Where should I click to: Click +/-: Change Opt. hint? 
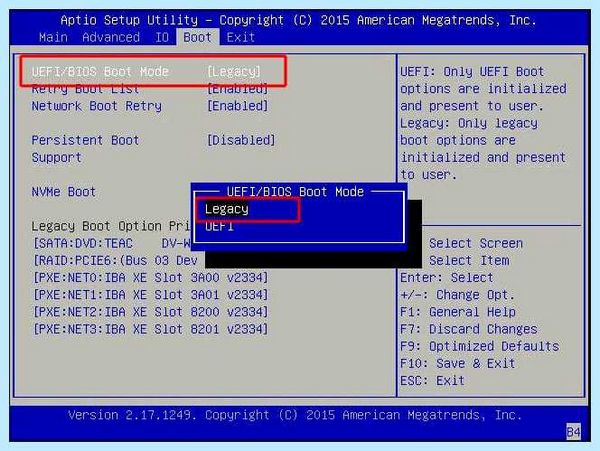(x=458, y=295)
